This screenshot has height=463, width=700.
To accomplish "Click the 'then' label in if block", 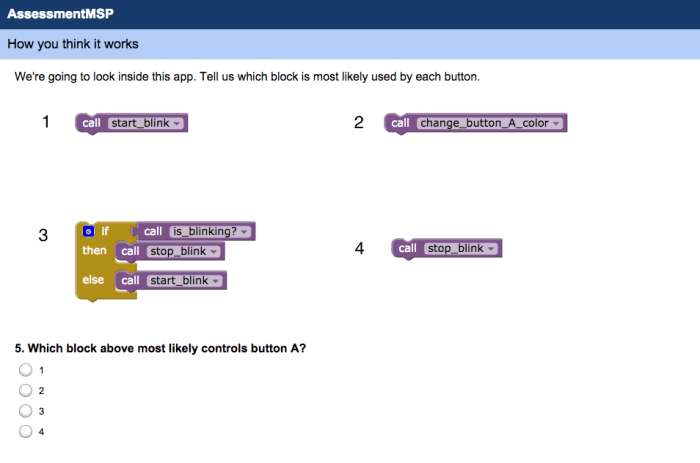I will (94, 250).
